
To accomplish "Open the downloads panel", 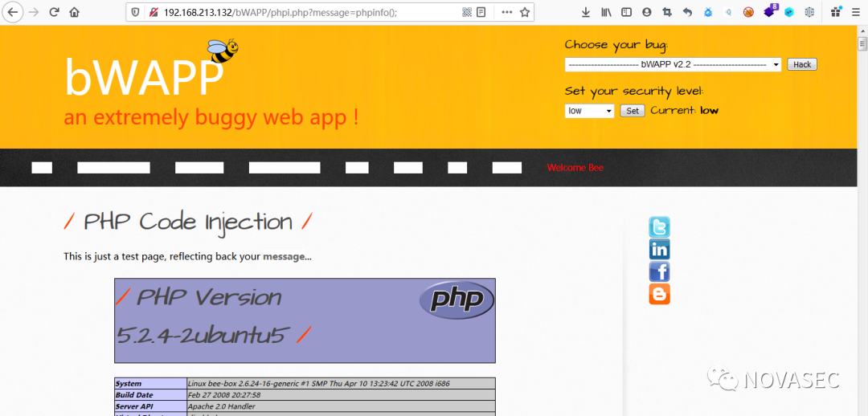I will point(586,12).
